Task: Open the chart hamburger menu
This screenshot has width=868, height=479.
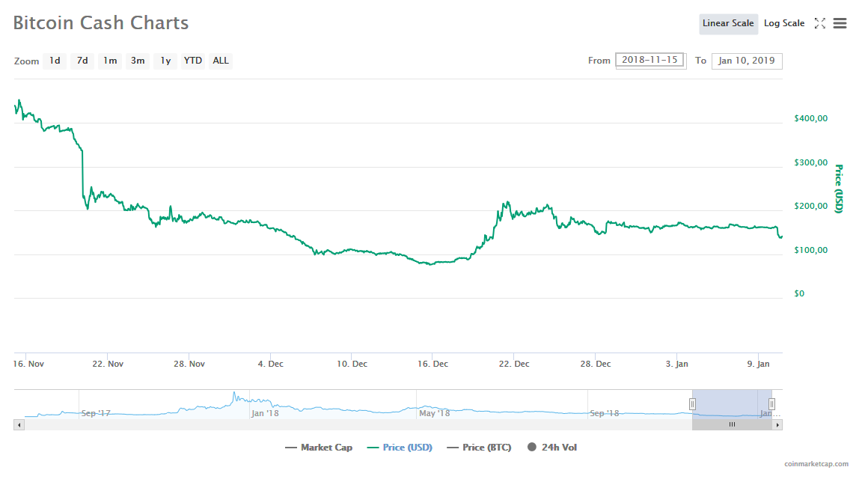Action: click(840, 23)
